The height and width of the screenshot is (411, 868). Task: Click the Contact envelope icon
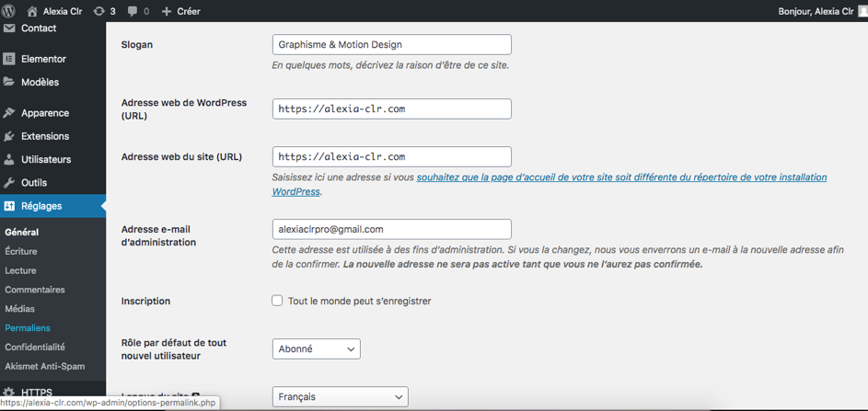coord(9,29)
